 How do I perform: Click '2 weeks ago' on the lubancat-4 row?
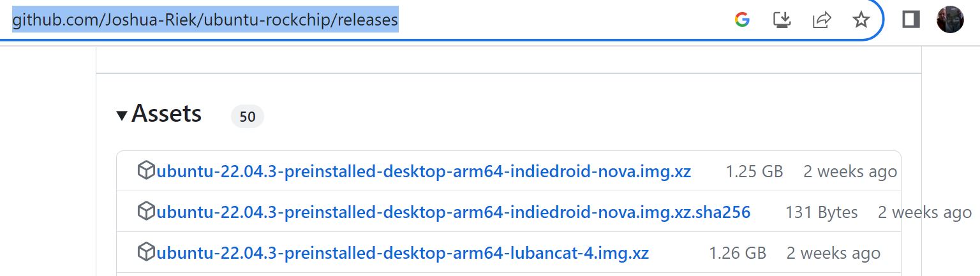[x=833, y=253]
